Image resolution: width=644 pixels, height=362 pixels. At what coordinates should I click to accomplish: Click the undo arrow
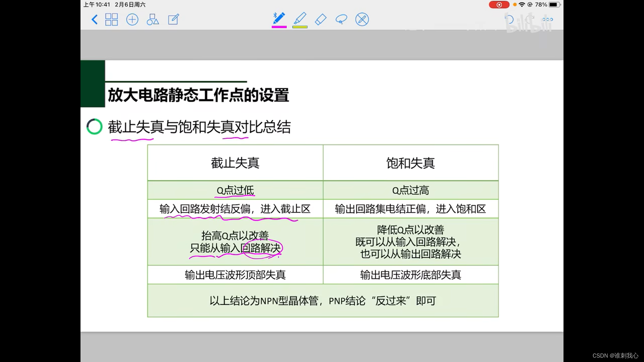click(509, 19)
